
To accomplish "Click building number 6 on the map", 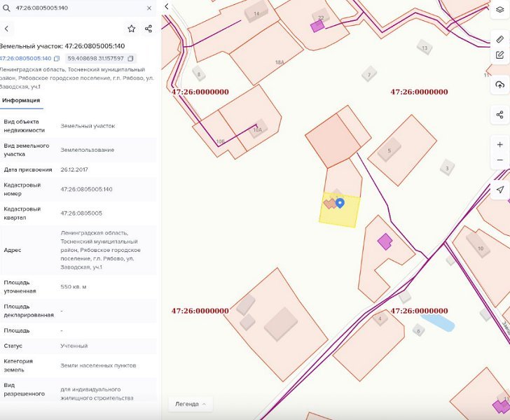I will click(419, 331).
